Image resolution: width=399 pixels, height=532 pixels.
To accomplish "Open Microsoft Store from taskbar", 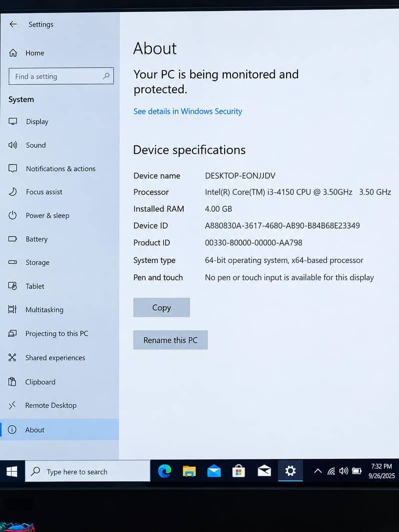I will click(239, 471).
